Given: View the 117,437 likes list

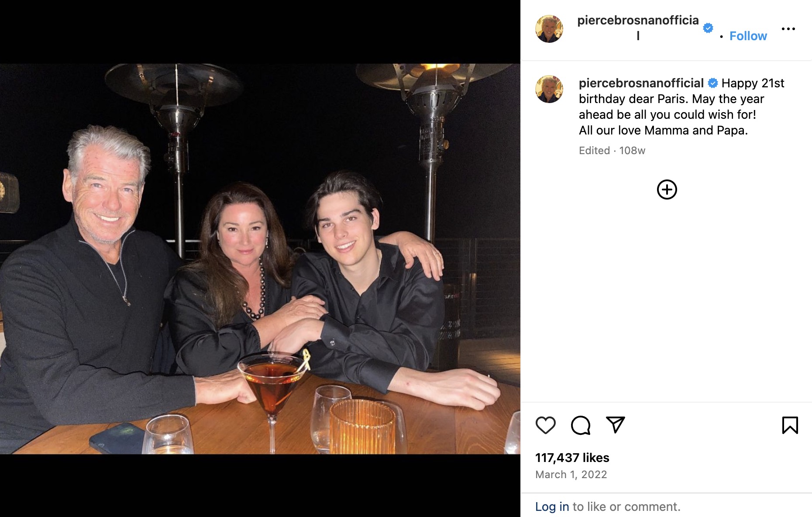Looking at the screenshot, I should coord(572,458).
